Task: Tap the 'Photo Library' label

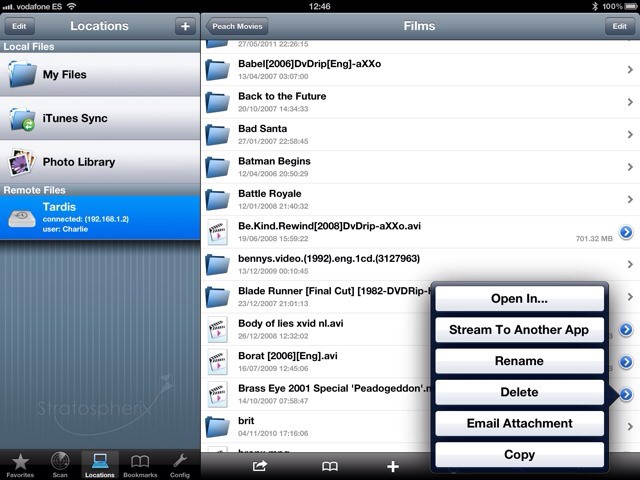Action: (x=79, y=162)
